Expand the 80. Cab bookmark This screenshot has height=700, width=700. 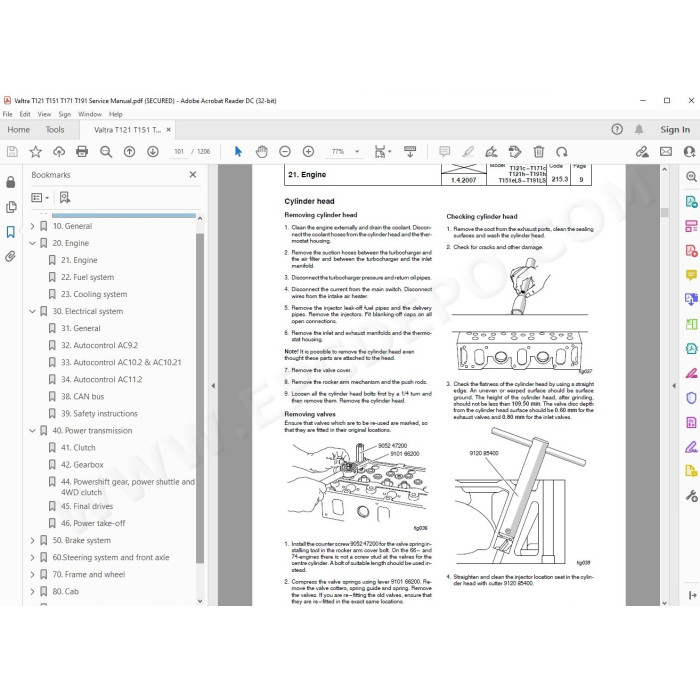[32, 592]
